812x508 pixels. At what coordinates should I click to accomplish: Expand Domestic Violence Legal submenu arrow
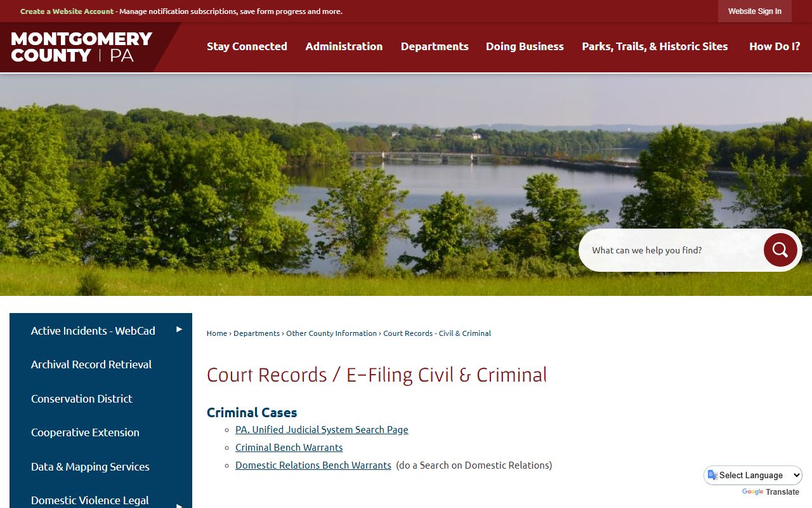coord(179,505)
